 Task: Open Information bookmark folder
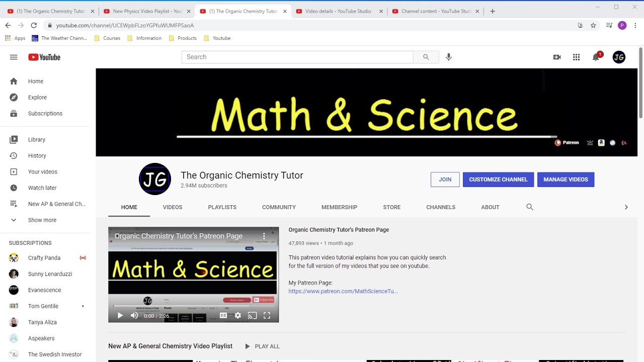tap(144, 38)
